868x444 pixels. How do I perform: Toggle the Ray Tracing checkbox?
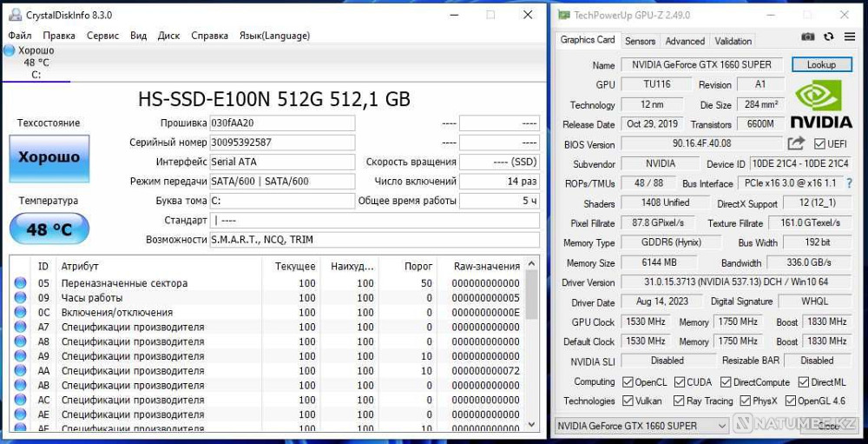[x=680, y=401]
